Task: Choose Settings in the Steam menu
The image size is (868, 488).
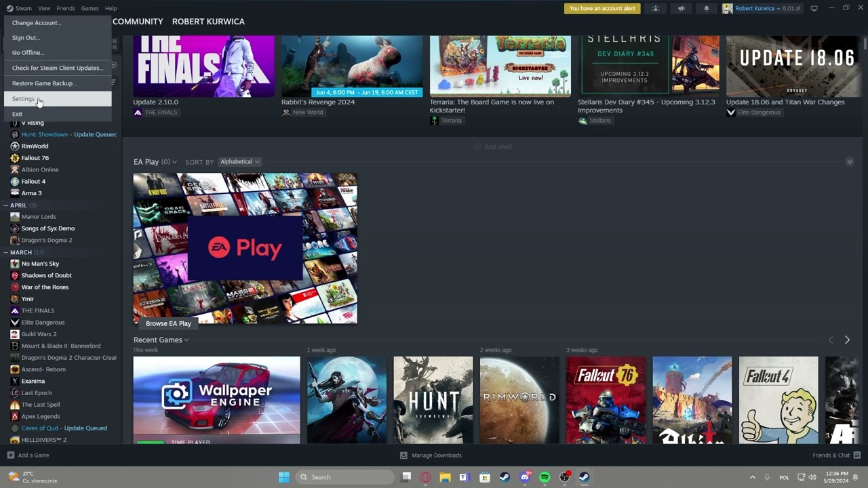Action: 58,99
